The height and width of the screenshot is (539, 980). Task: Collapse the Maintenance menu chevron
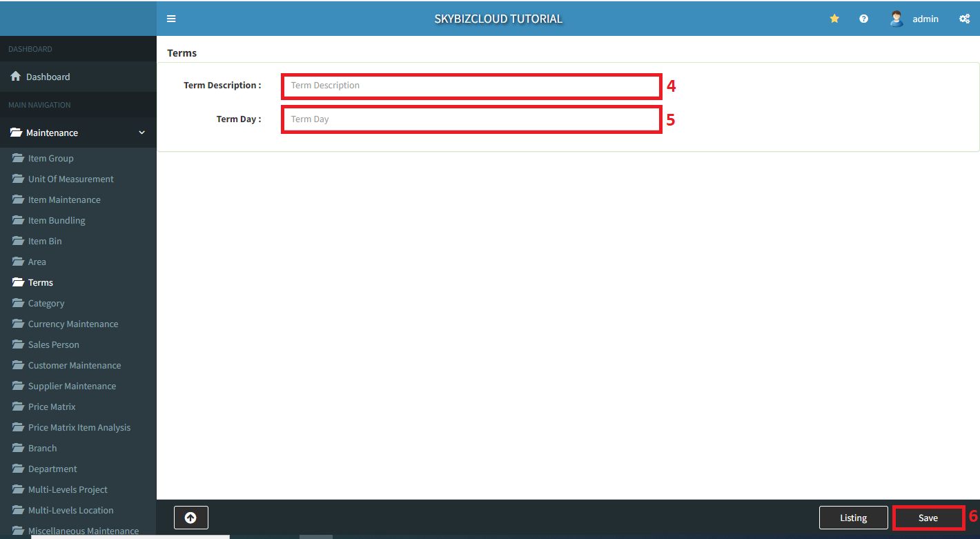coord(142,133)
